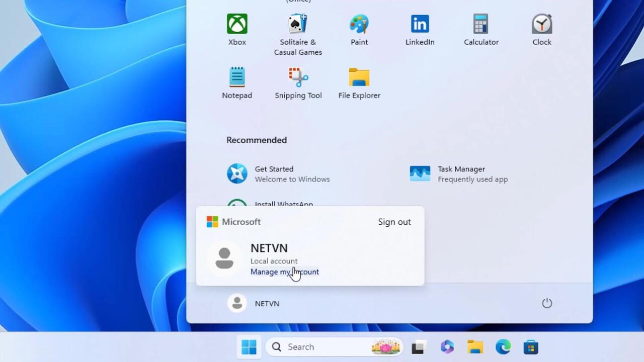
Task: Open LinkedIn from pinned apps
Action: [420, 30]
